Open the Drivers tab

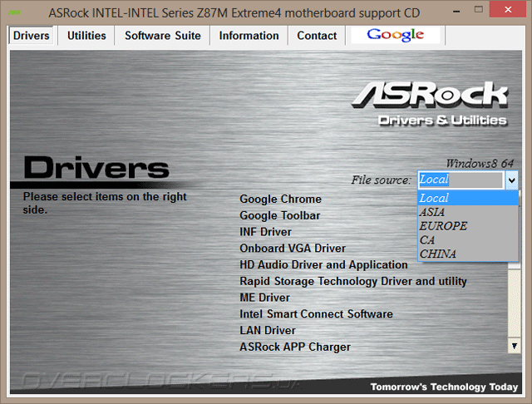[31, 36]
